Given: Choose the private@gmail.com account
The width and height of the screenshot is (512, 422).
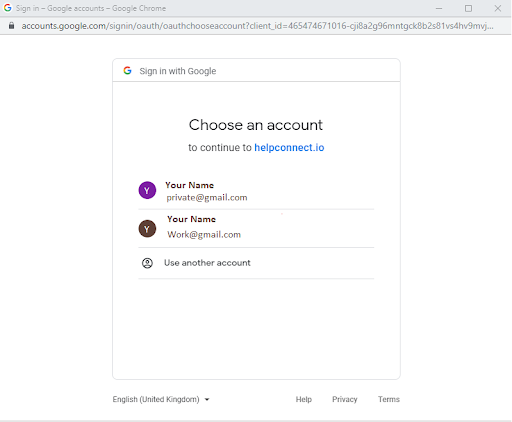Looking at the screenshot, I should tap(256, 191).
